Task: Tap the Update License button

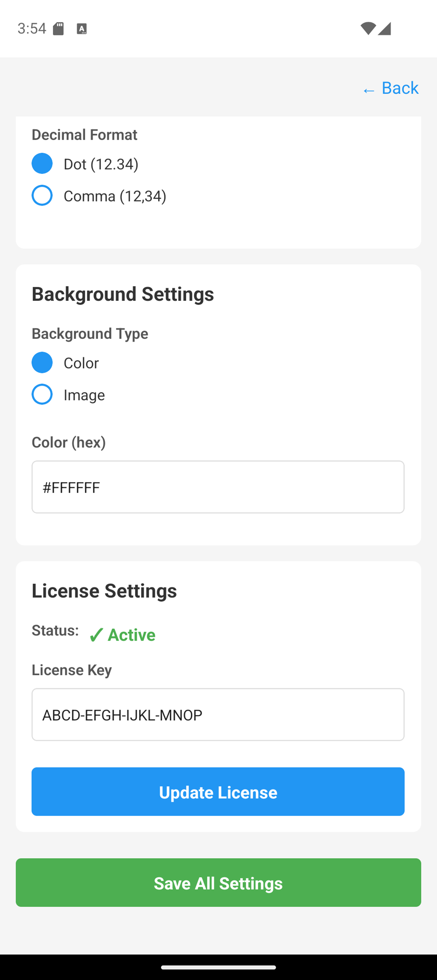Action: (x=218, y=791)
